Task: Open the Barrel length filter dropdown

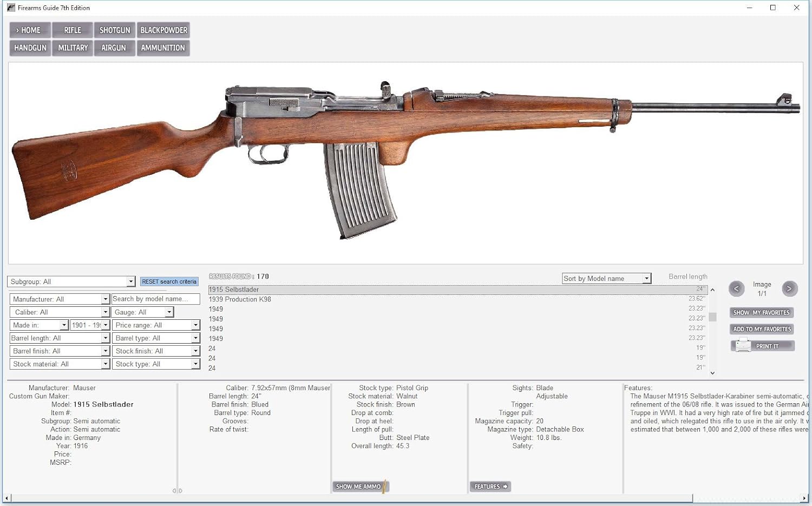Action: click(x=60, y=338)
